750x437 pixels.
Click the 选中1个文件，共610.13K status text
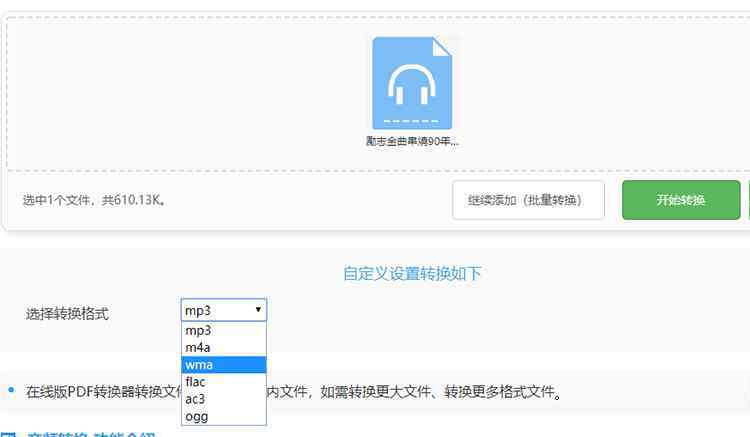[x=94, y=200]
